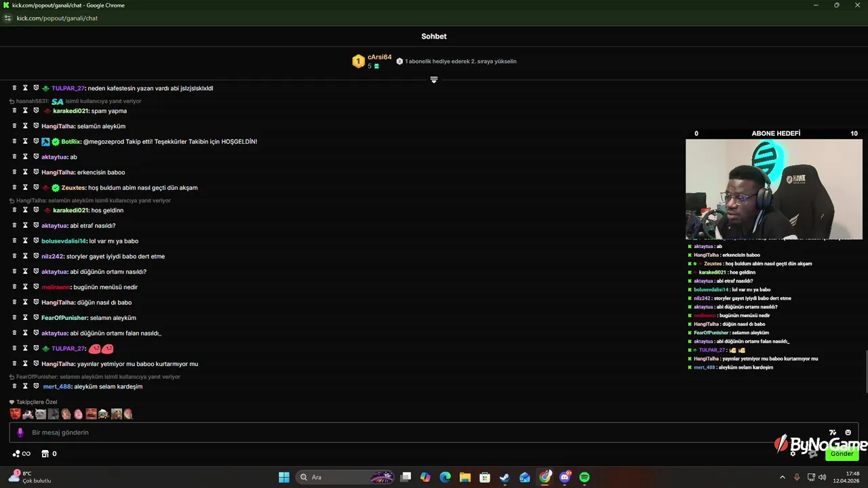This screenshot has height=488, width=868.
Task: Timeout TULPAR_27 via hourglass on 'neden kafestesin' row
Action: click(x=25, y=88)
